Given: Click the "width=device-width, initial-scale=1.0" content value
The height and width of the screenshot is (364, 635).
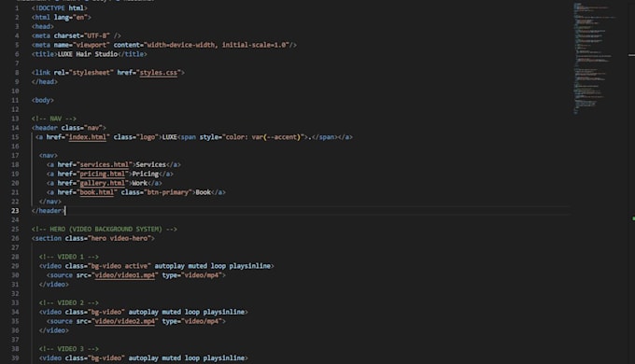Looking at the screenshot, I should click(x=217, y=45).
